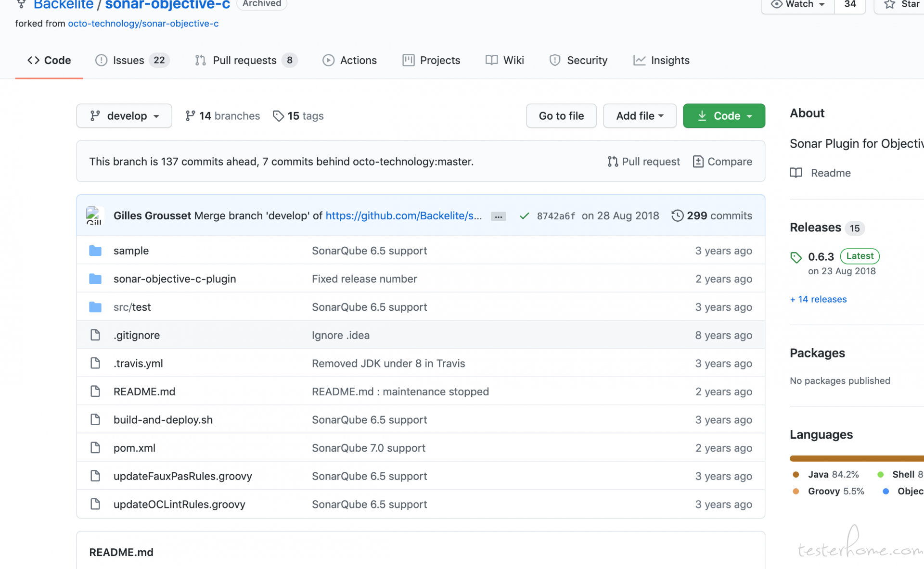The image size is (924, 569).
Task: Open 'Fixed release number' commit message
Action: [x=364, y=279]
